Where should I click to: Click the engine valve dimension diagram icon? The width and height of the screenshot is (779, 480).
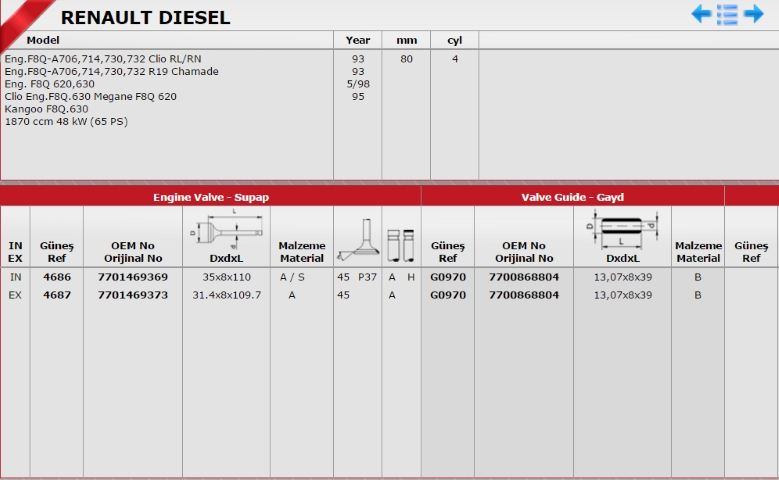coord(226,229)
